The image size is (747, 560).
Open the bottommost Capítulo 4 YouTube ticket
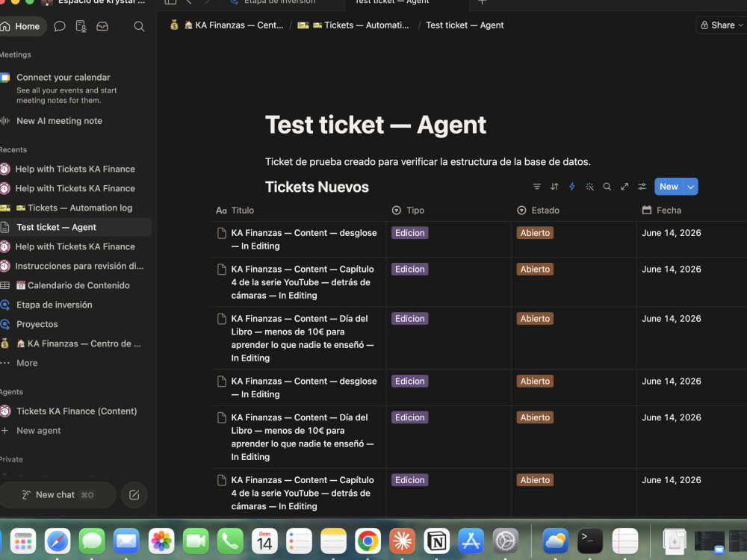pyautogui.click(x=303, y=494)
